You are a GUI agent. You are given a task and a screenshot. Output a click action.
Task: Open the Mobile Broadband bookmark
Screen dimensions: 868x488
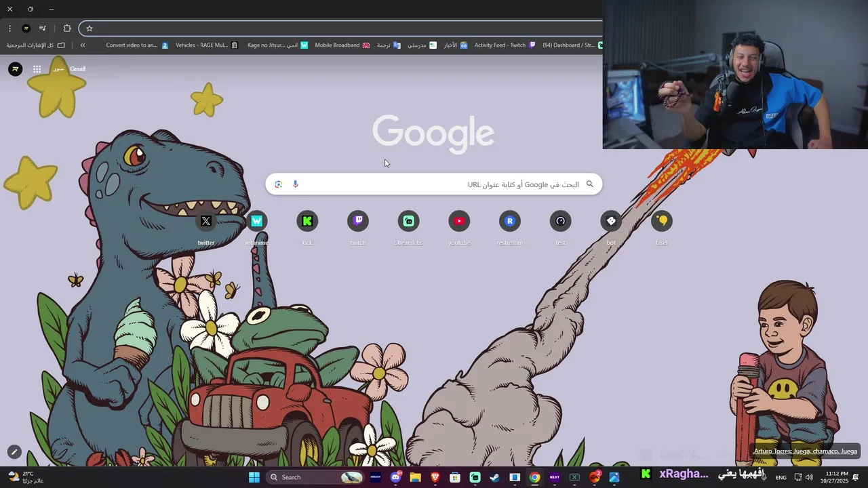pyautogui.click(x=342, y=45)
